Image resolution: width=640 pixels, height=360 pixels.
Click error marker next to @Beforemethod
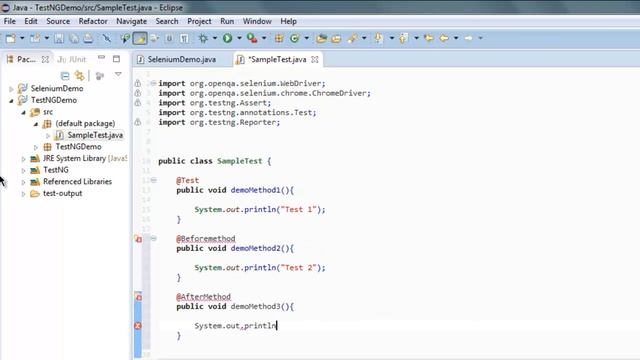click(138, 239)
